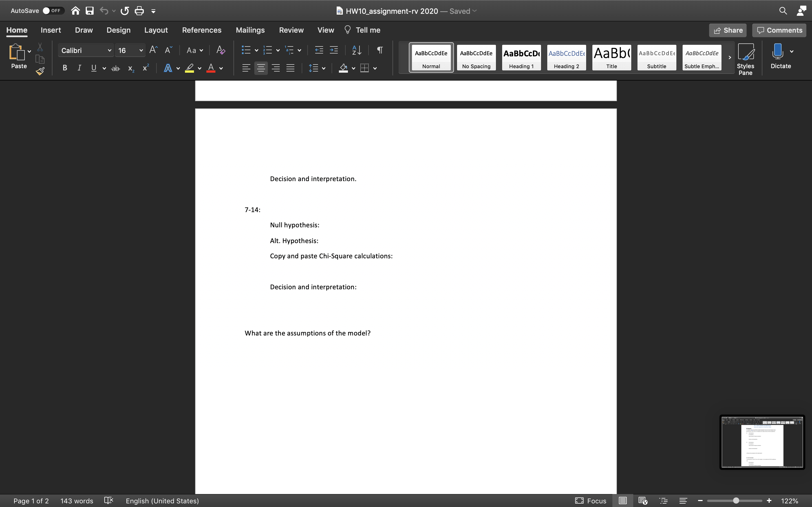Image resolution: width=812 pixels, height=507 pixels.
Task: Select the Review ribbon tab
Action: [x=291, y=30]
